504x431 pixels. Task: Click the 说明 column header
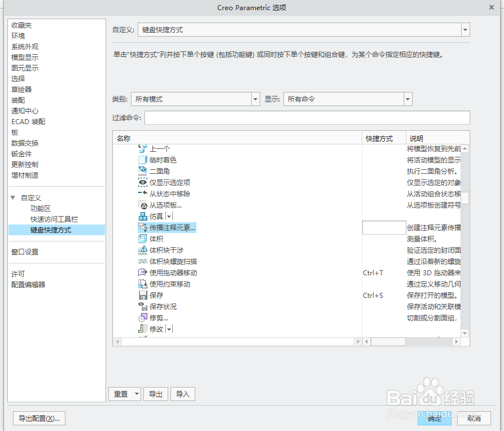click(437, 139)
